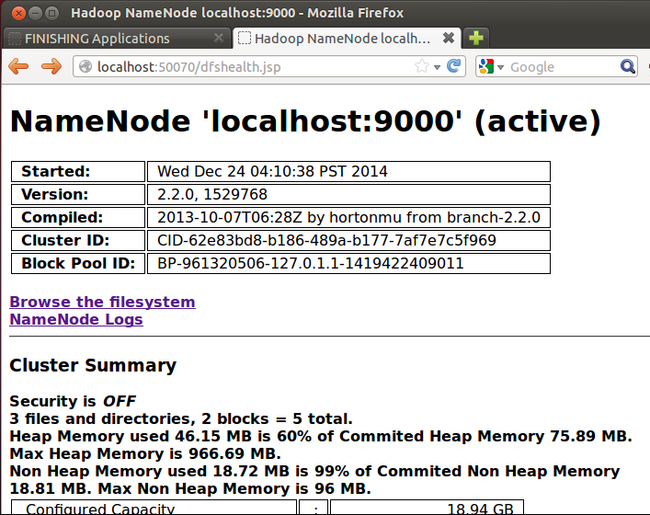The width and height of the screenshot is (650, 515).
Task: Click the 'Compiled:' label cell
Action: (78, 217)
